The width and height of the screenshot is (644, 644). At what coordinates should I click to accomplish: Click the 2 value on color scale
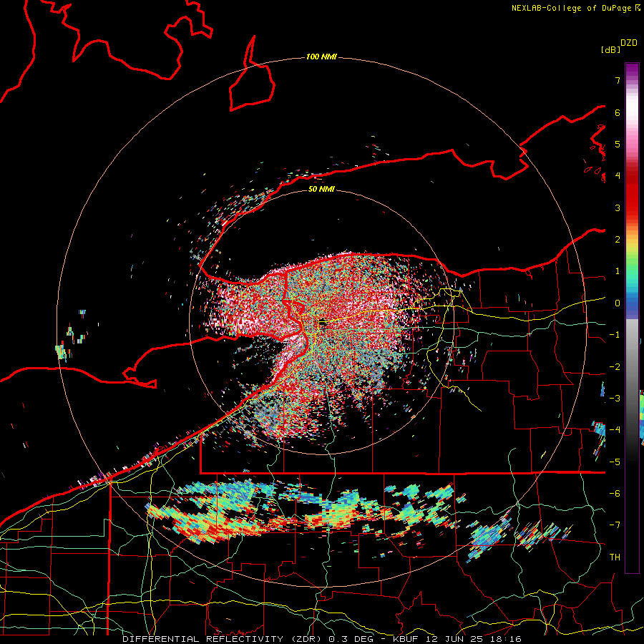point(618,240)
